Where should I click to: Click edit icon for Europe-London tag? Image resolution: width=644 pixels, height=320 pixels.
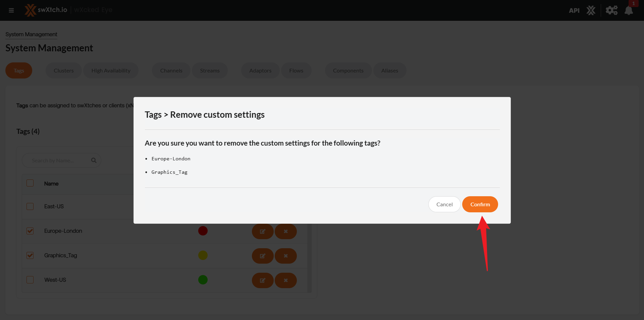point(263,231)
